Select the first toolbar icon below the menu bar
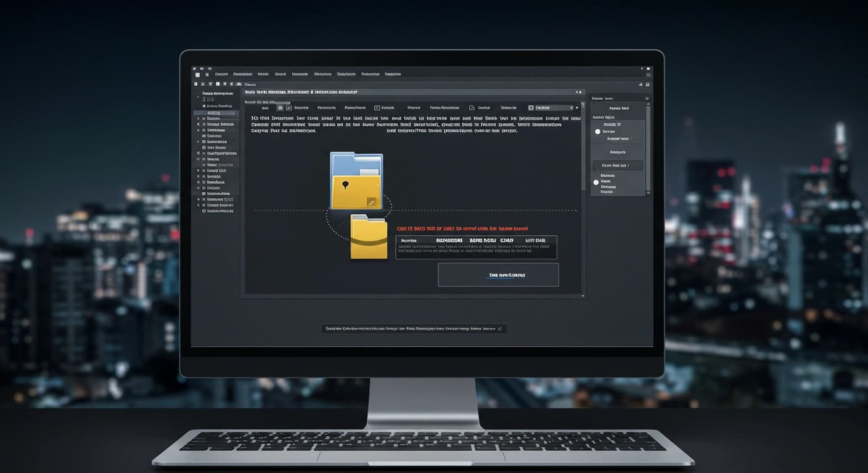Screen dimensions: 868x473 pyautogui.click(x=195, y=83)
